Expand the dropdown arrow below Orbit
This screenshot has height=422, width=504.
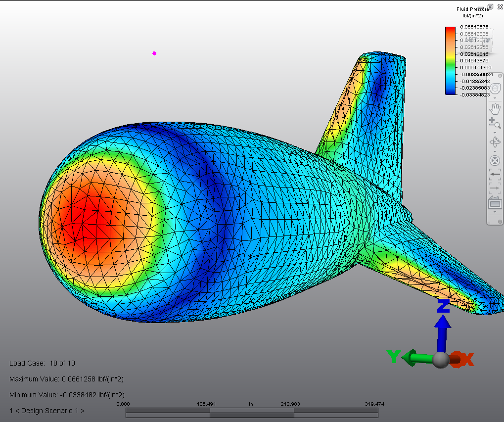[495, 151]
